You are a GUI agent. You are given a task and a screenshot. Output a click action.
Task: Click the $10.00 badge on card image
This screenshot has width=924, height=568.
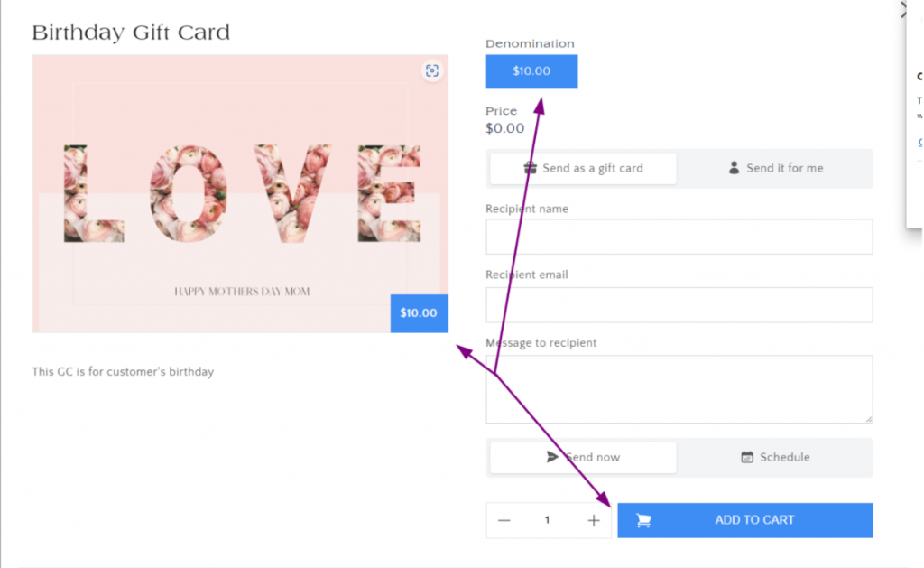pyautogui.click(x=419, y=313)
